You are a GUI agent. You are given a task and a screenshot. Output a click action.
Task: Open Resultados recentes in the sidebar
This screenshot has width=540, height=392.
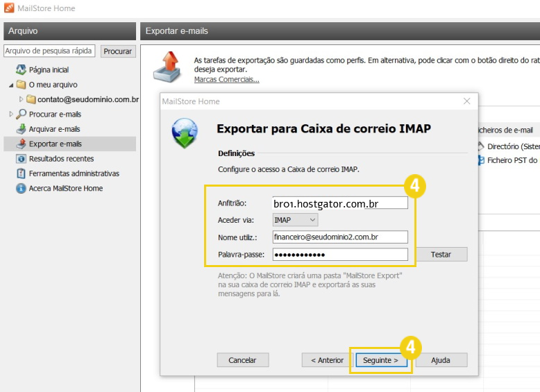coord(61,159)
